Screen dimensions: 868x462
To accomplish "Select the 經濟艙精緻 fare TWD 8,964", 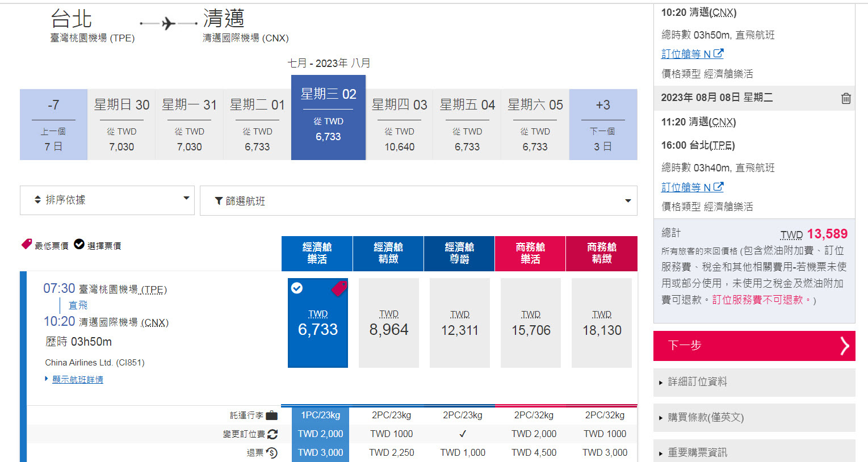I will coord(389,323).
